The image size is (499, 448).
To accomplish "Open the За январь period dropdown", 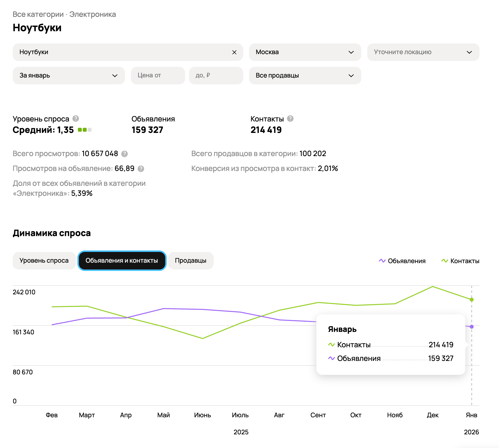I will click(69, 76).
